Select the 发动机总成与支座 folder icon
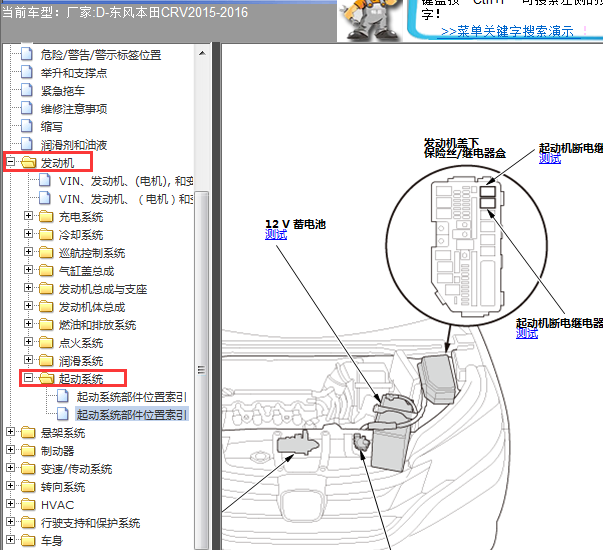 coord(46,289)
